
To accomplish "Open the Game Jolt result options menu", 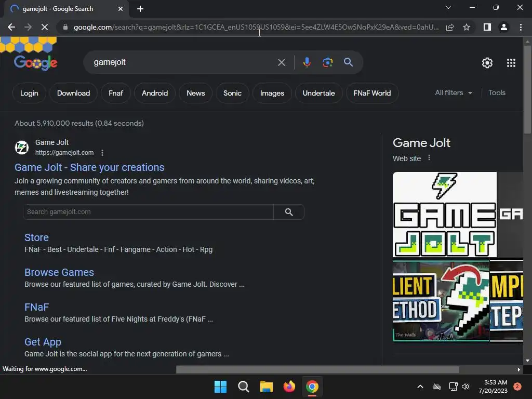I will pyautogui.click(x=102, y=153).
